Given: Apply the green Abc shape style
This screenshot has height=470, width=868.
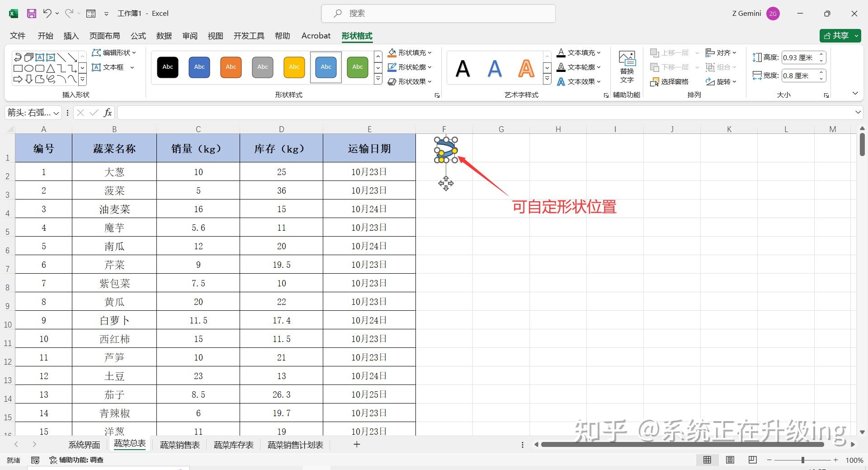Looking at the screenshot, I should (358, 67).
